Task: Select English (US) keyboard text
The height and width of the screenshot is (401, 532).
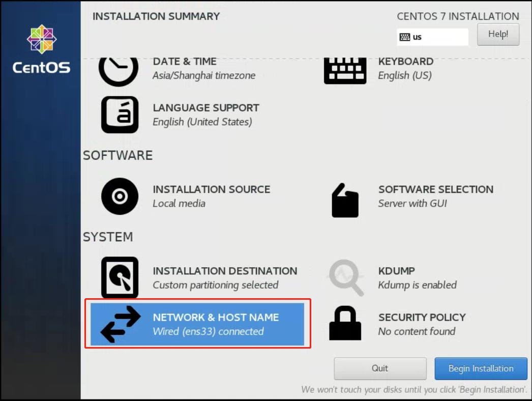Action: pyautogui.click(x=405, y=75)
